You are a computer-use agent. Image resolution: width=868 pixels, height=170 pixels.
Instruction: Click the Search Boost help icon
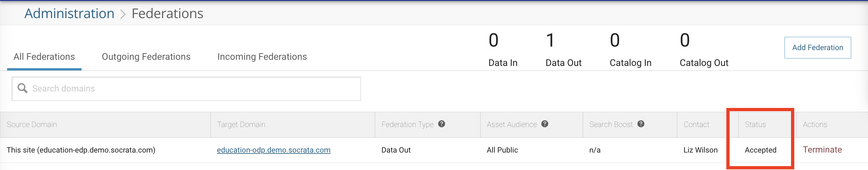pos(641,124)
